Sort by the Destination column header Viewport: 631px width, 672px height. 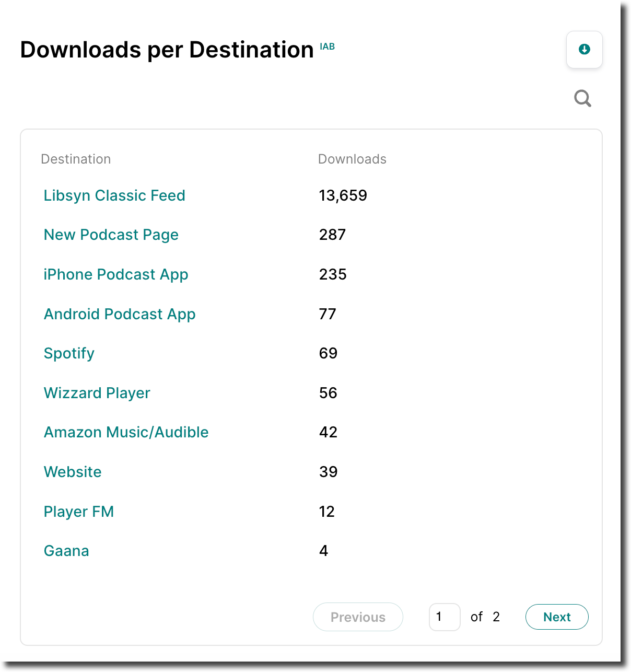pos(76,159)
